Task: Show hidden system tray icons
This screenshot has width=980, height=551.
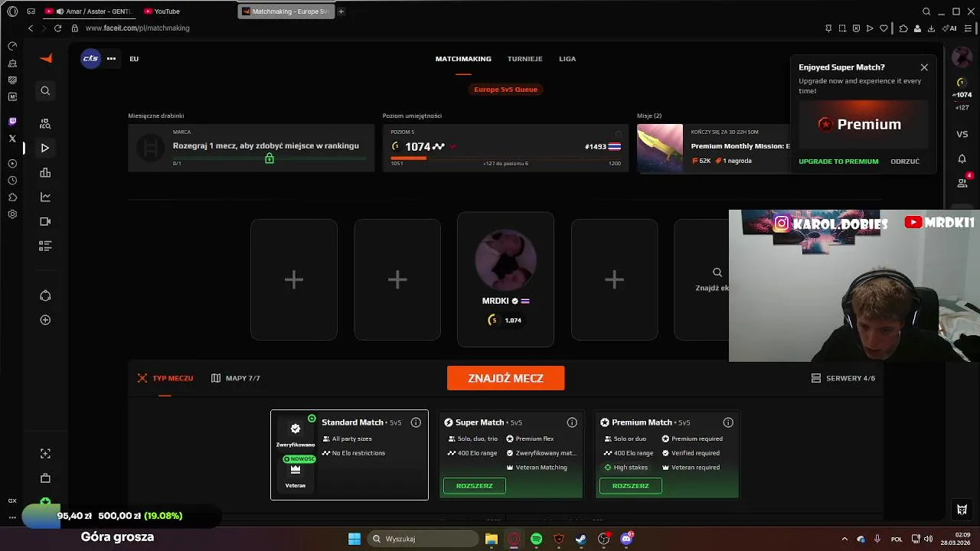Action: tap(844, 539)
